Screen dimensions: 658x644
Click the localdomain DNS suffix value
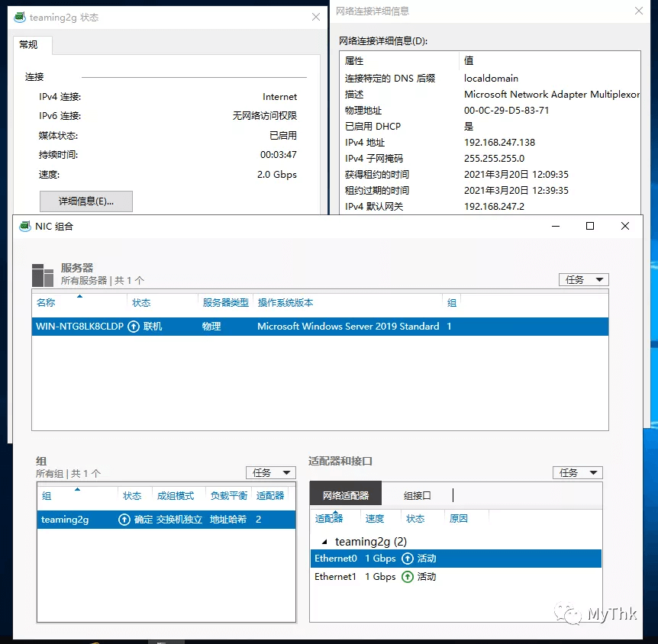491,79
